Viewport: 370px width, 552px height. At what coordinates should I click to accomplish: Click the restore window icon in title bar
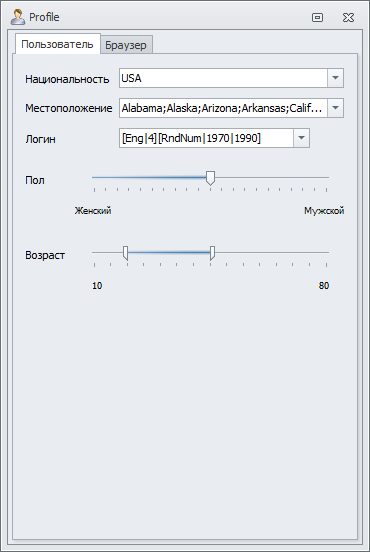(x=317, y=17)
